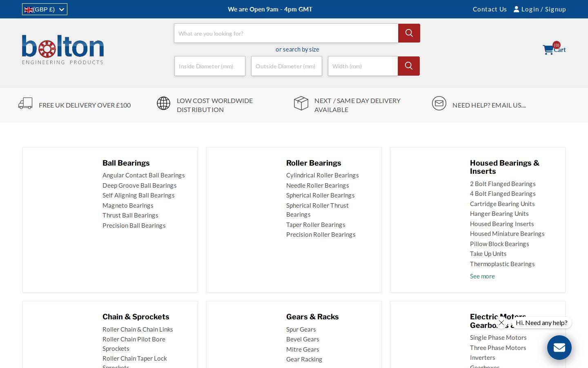The height and width of the screenshot is (368, 588).
Task: Submit the keyword search magnifier button
Action: pos(409,33)
